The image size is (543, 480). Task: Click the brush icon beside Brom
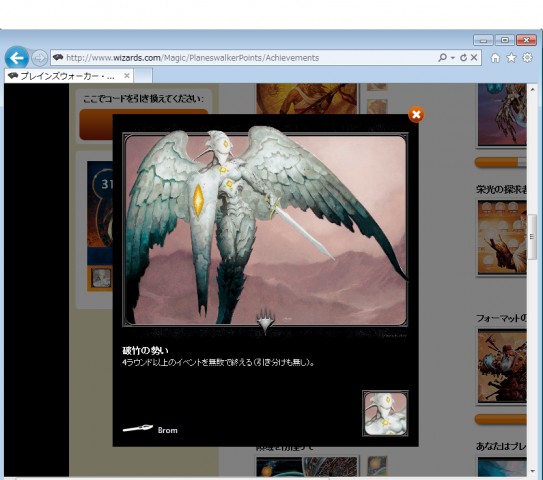138,428
